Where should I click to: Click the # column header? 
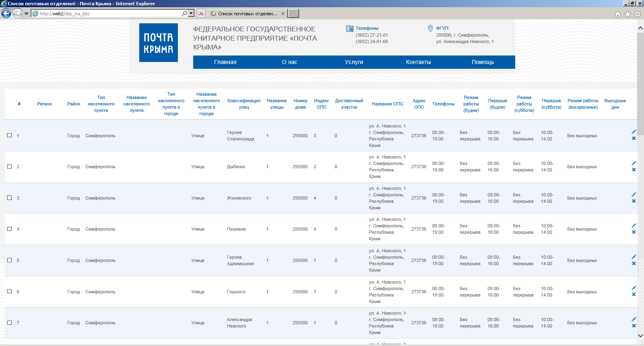19,104
